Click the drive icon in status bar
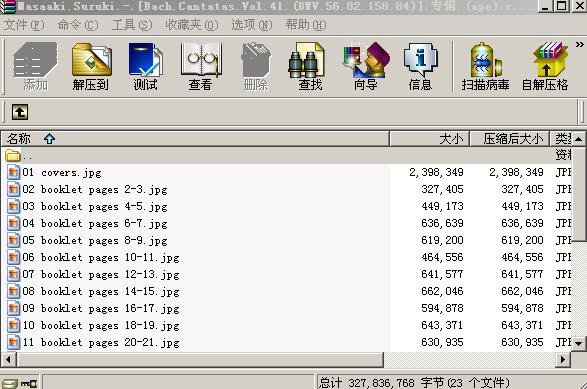The width and height of the screenshot is (587, 389). [x=9, y=383]
